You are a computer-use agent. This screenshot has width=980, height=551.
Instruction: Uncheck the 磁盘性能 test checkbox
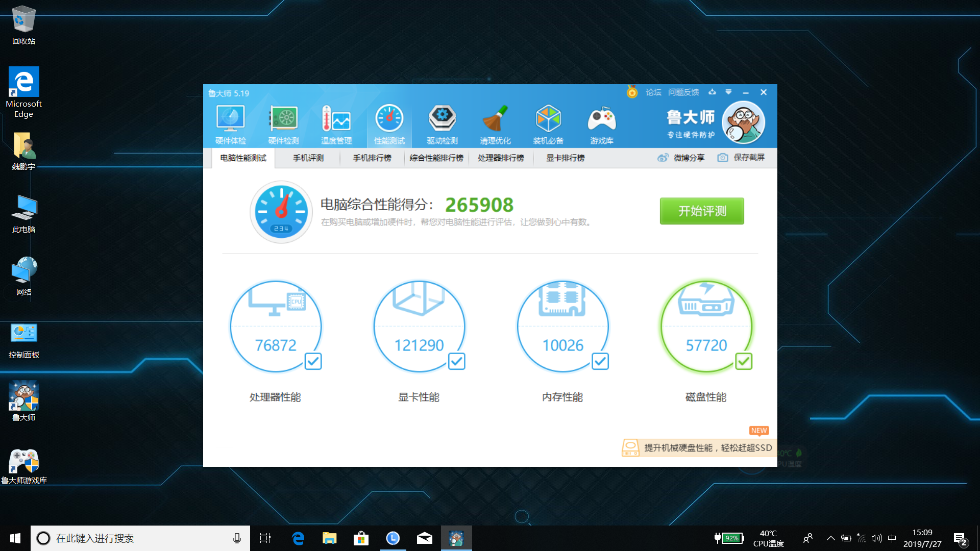(744, 361)
